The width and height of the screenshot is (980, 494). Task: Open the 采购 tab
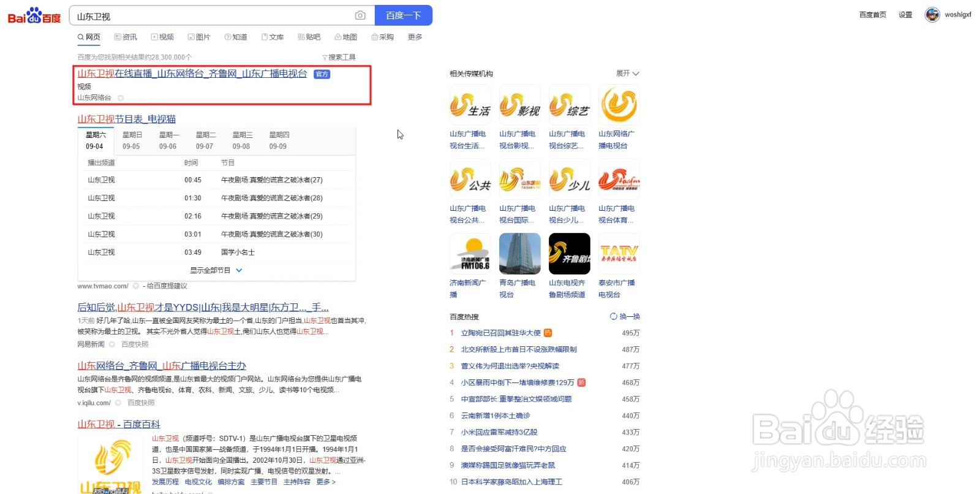pos(383,37)
